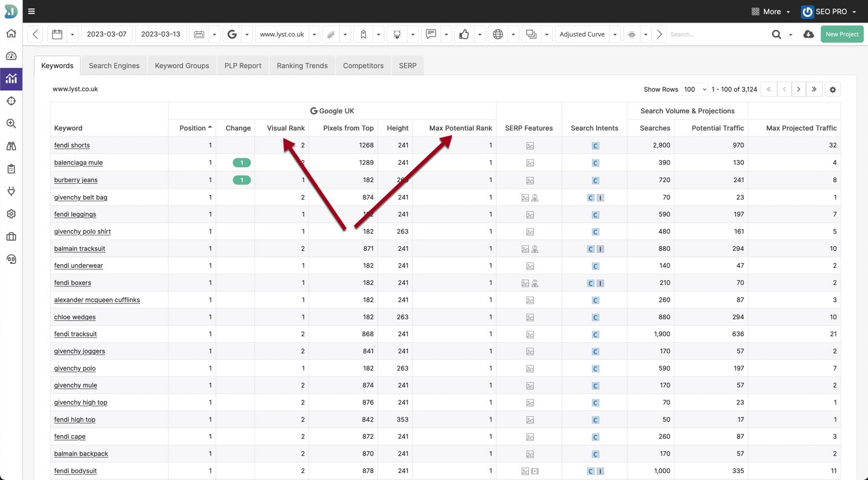
Task: Switch to the Keyword Groups tab
Action: (182, 65)
